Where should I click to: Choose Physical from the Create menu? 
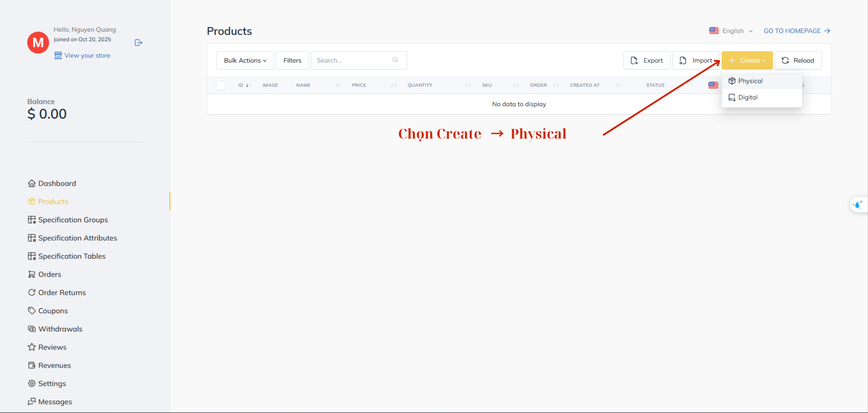click(x=750, y=81)
